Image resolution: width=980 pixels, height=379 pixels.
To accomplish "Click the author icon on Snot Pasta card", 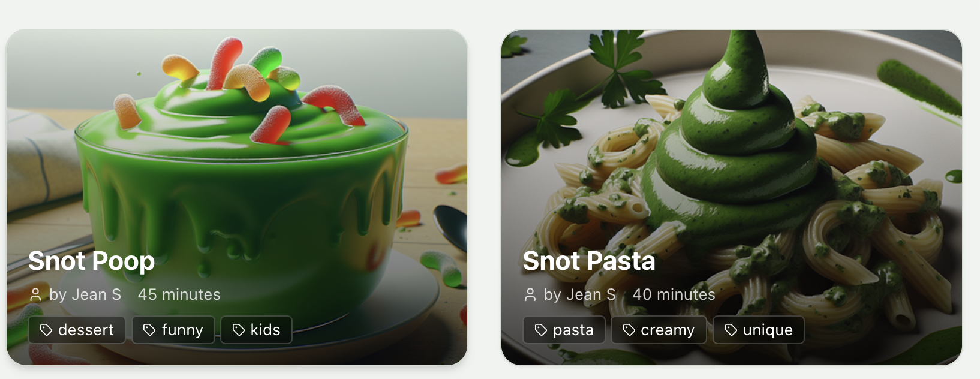I will (x=530, y=294).
